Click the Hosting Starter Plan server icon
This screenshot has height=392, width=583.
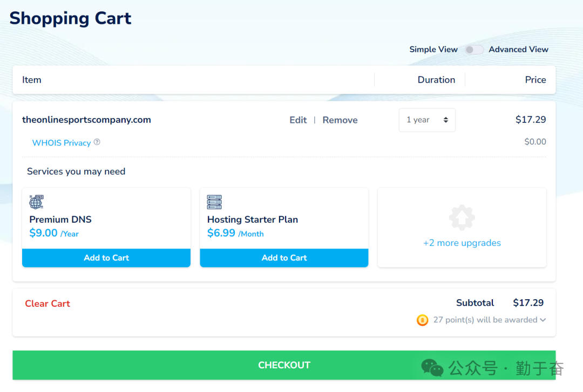(x=214, y=202)
